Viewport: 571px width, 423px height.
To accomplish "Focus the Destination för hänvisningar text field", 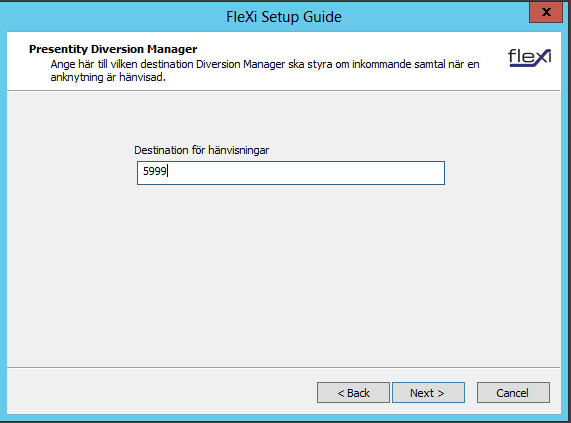I will point(291,173).
